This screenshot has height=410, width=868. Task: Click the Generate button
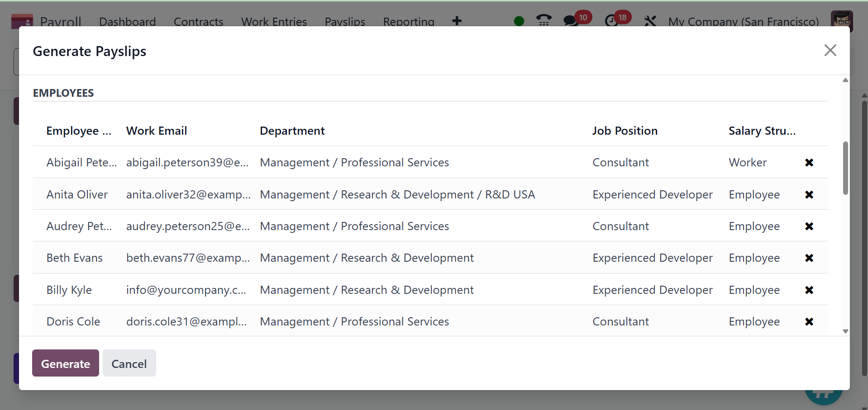[x=66, y=363]
